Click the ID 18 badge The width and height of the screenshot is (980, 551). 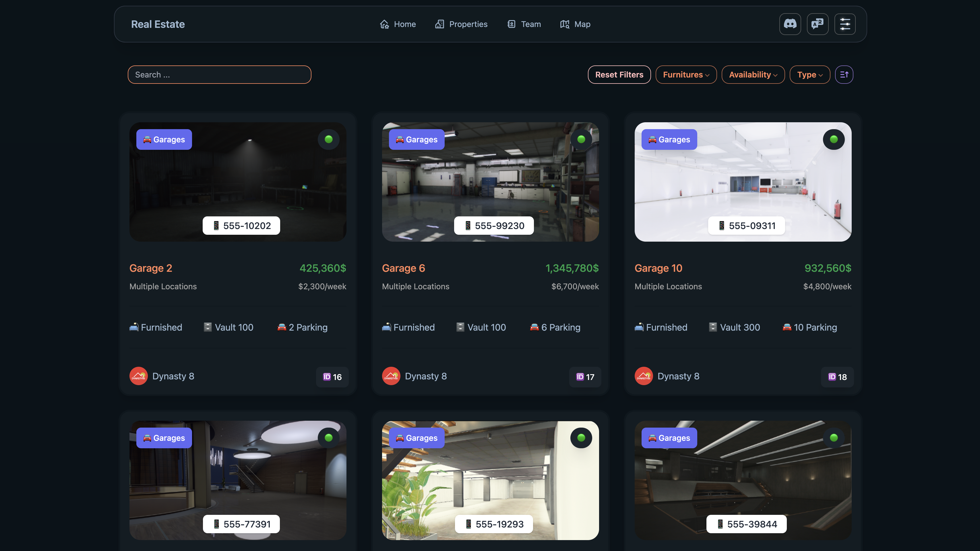point(837,377)
